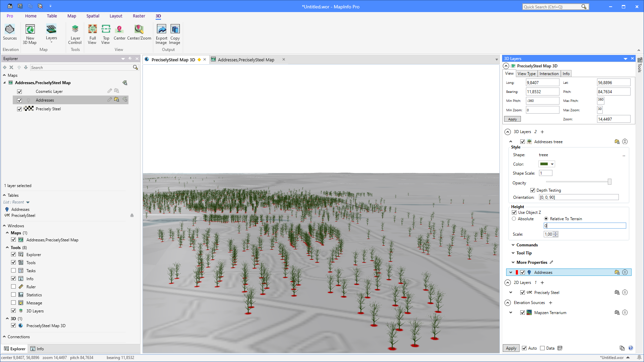The height and width of the screenshot is (362, 644).
Task: Open the Raster ribbon tab
Action: coord(139,16)
